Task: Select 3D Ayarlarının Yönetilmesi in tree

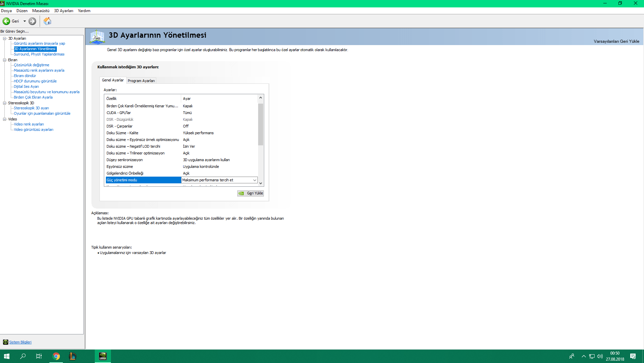Action: click(35, 49)
